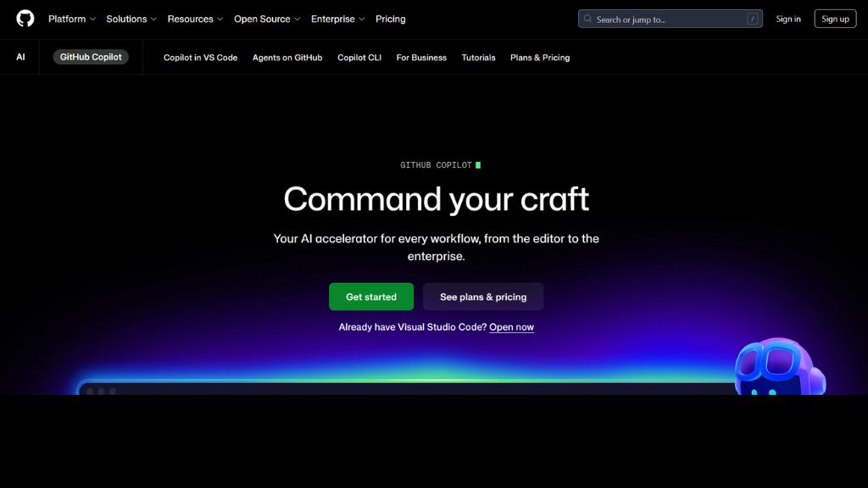Open the Resources dropdown
Image resolution: width=868 pixels, height=488 pixels.
click(195, 19)
